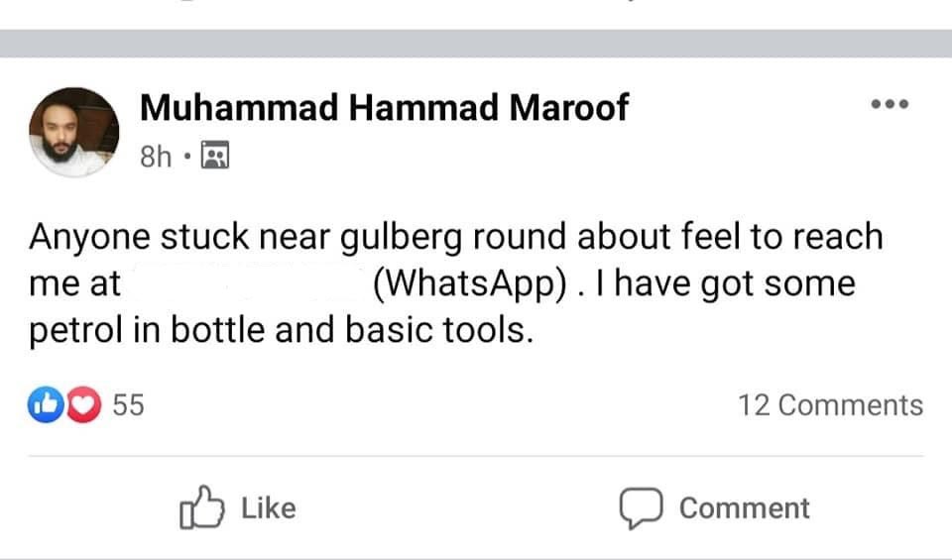Tap the speech bubble icon beside Comment
The width and height of the screenshot is (952, 560).
point(641,507)
